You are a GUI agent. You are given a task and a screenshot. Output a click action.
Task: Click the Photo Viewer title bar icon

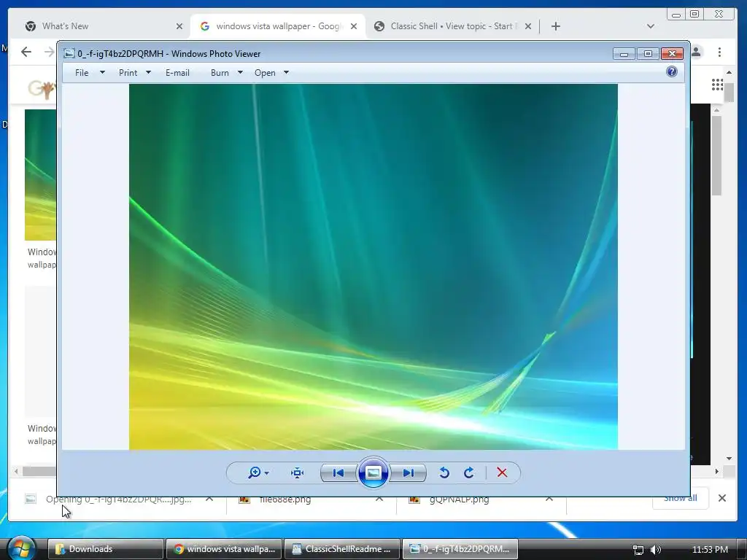pyautogui.click(x=69, y=53)
